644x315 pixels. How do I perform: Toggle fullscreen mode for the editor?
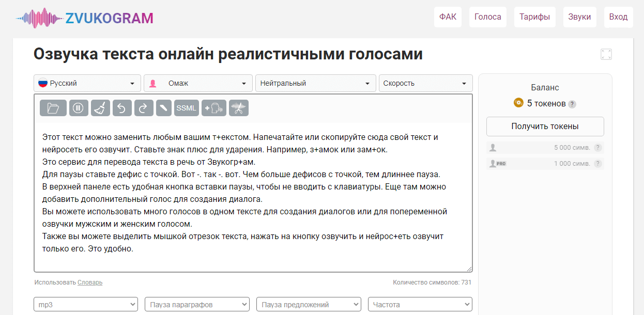606,54
